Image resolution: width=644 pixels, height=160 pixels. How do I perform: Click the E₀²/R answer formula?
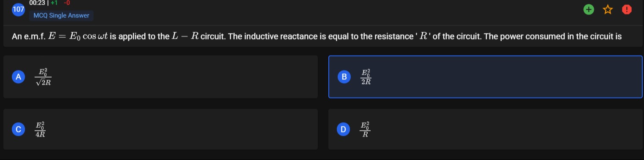[x=365, y=129]
